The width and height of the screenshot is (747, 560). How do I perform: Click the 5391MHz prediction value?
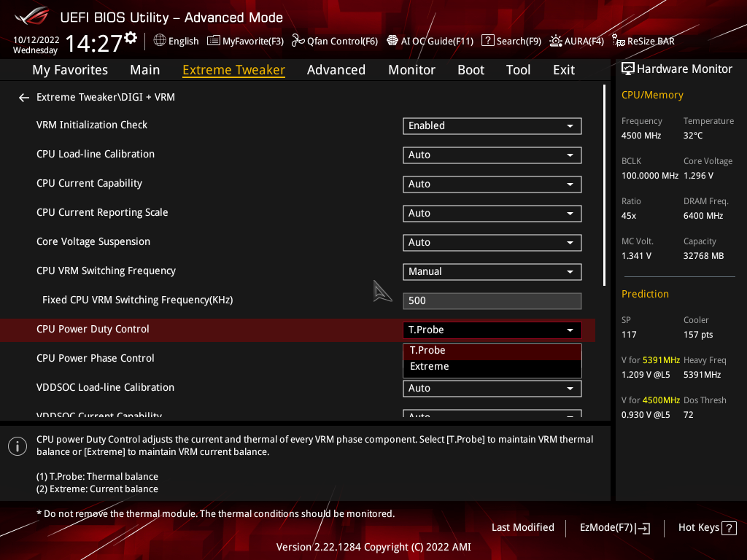pos(703,375)
